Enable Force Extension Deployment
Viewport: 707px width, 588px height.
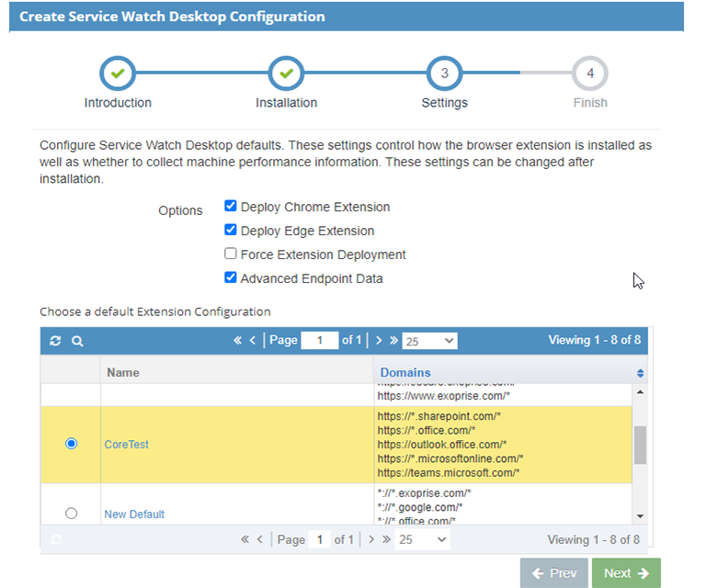231,254
